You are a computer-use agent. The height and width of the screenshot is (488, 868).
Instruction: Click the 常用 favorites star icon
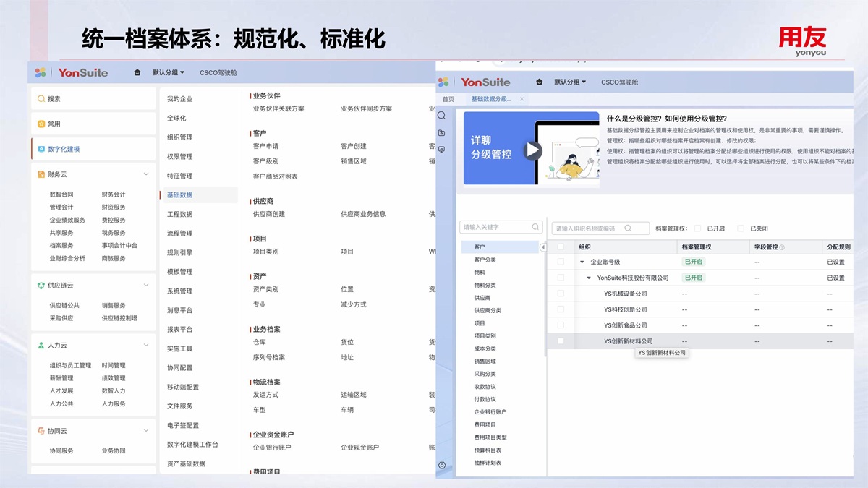point(41,124)
